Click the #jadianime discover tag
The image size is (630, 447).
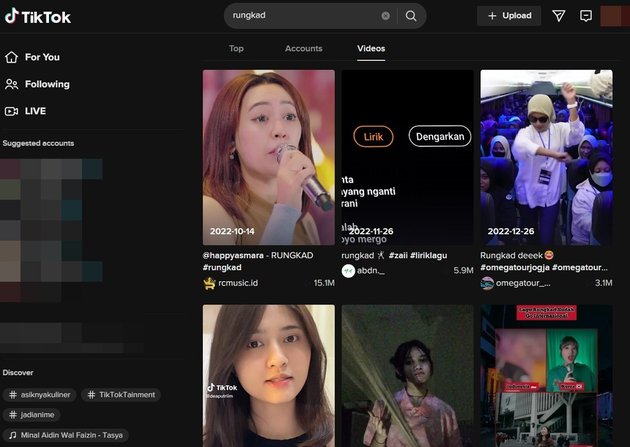(32, 415)
